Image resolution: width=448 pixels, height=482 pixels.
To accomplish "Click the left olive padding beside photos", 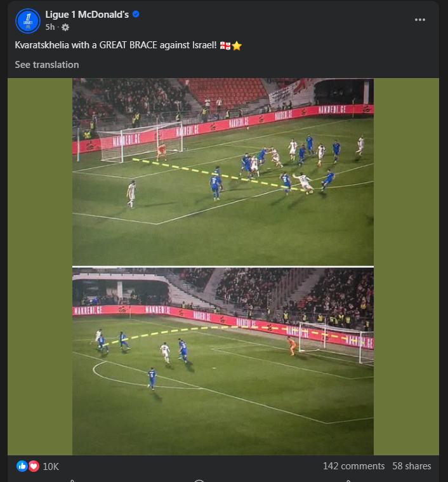I will 40,267.
